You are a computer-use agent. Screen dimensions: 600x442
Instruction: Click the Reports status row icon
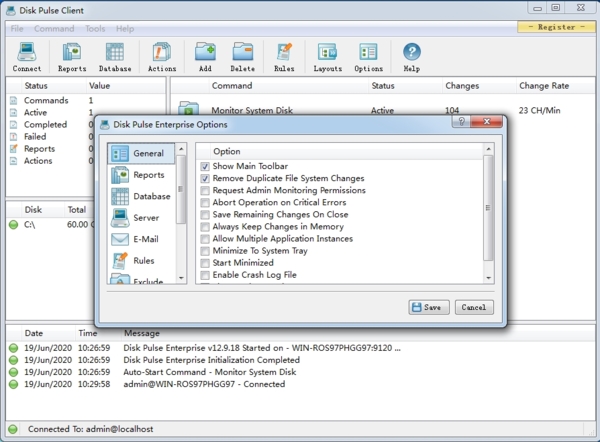coord(13,148)
